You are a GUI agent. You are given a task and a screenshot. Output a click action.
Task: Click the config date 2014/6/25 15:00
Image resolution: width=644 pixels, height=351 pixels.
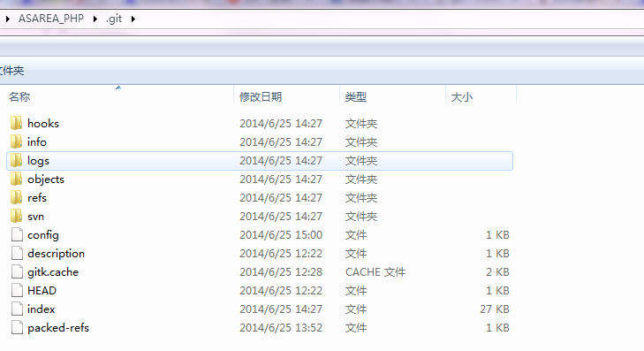[x=281, y=234]
